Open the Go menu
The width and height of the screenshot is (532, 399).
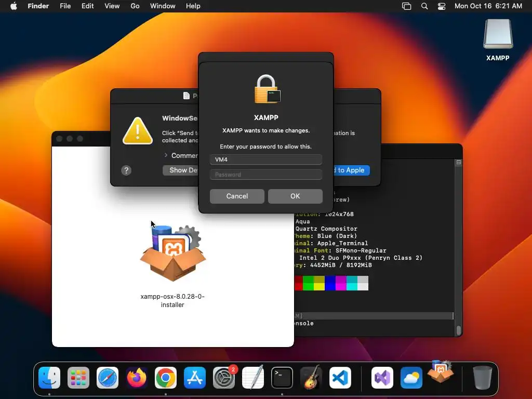[x=135, y=6]
